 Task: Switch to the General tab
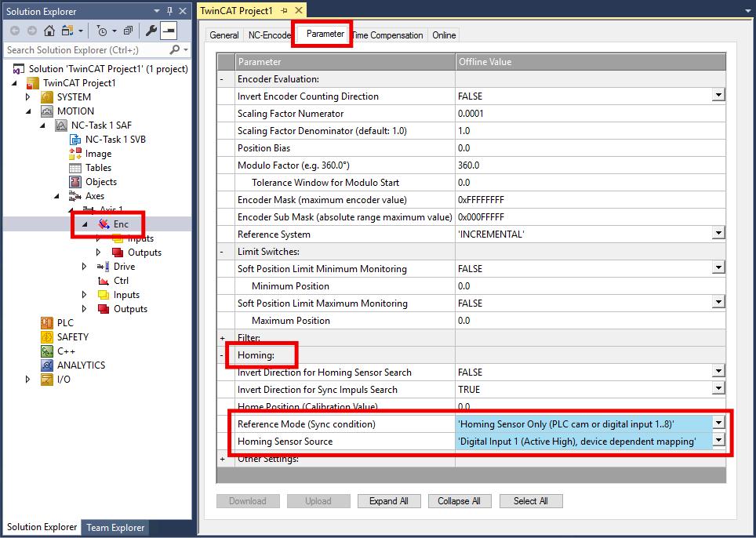click(224, 35)
